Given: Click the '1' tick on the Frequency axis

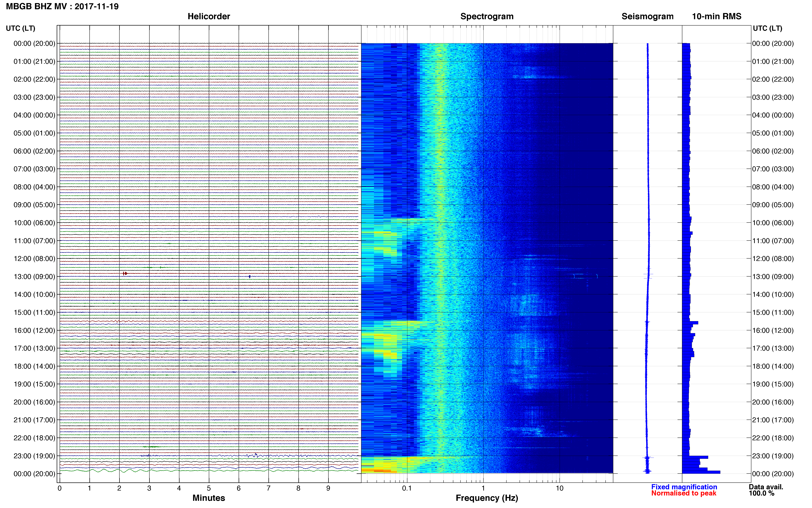Looking at the screenshot, I should tap(483, 488).
